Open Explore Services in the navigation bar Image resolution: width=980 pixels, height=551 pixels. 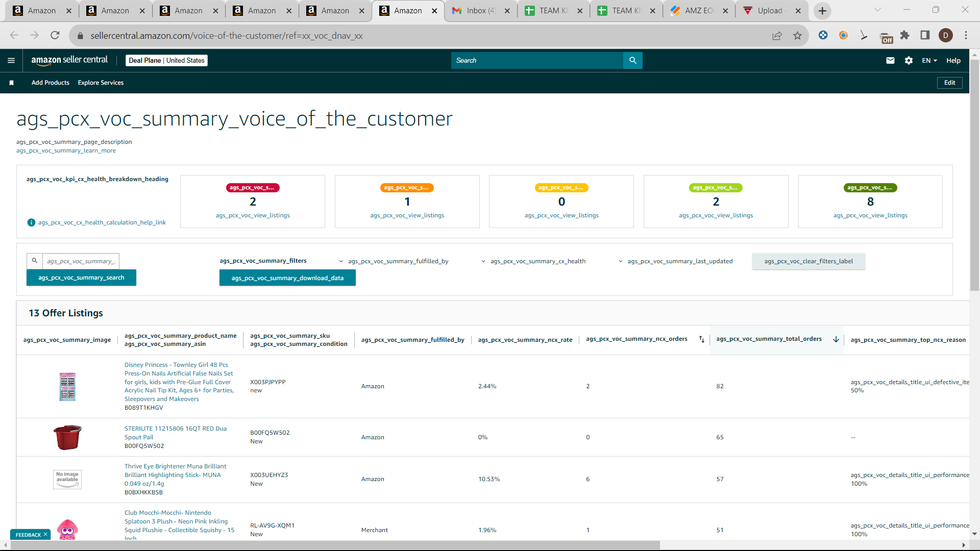pyautogui.click(x=101, y=83)
